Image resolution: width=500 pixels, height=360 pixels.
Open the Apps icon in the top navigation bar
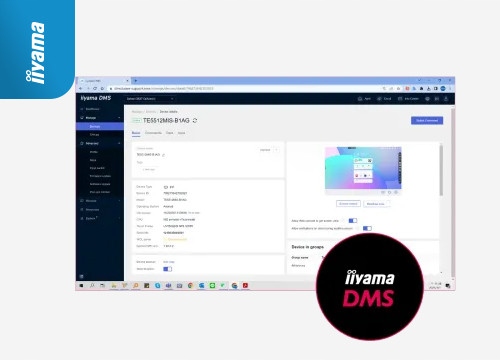tap(364, 99)
